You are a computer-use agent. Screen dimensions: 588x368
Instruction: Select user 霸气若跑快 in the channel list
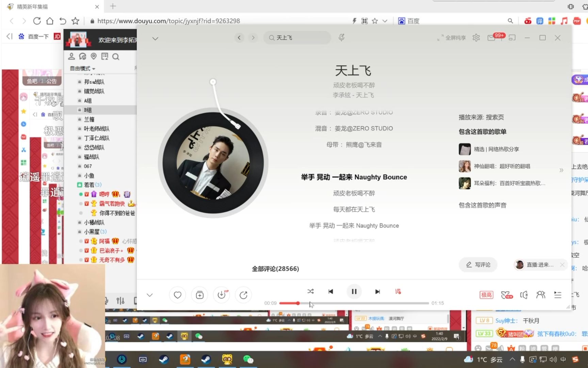[112, 203]
